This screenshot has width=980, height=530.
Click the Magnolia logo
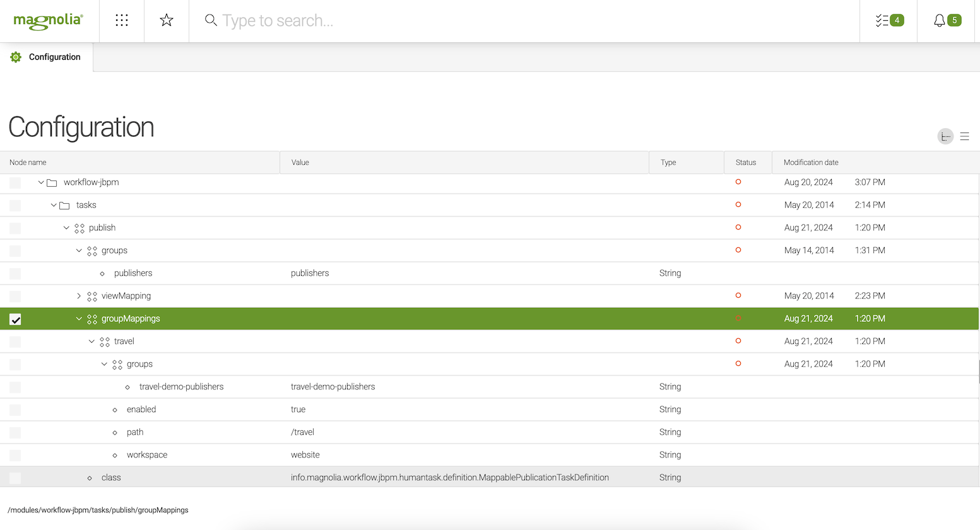point(49,21)
